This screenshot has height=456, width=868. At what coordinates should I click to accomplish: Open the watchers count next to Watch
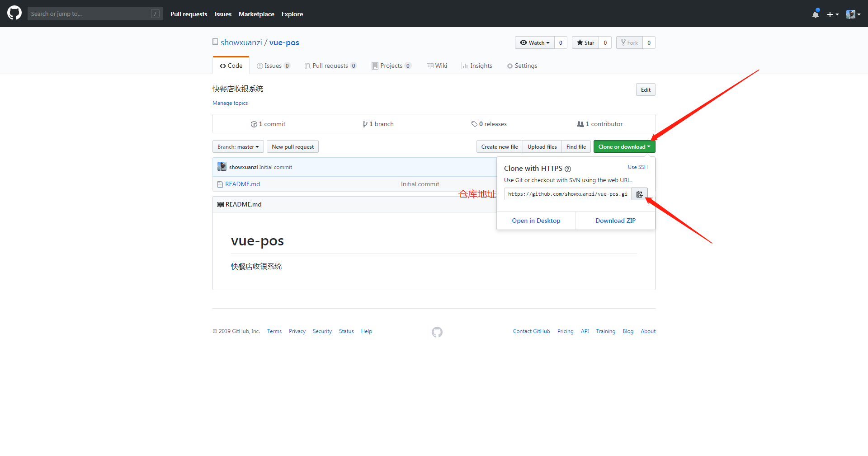(x=561, y=42)
